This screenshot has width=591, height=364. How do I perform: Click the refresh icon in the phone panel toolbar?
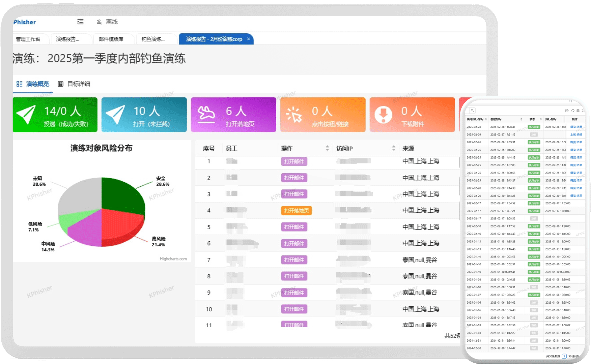pos(572,111)
